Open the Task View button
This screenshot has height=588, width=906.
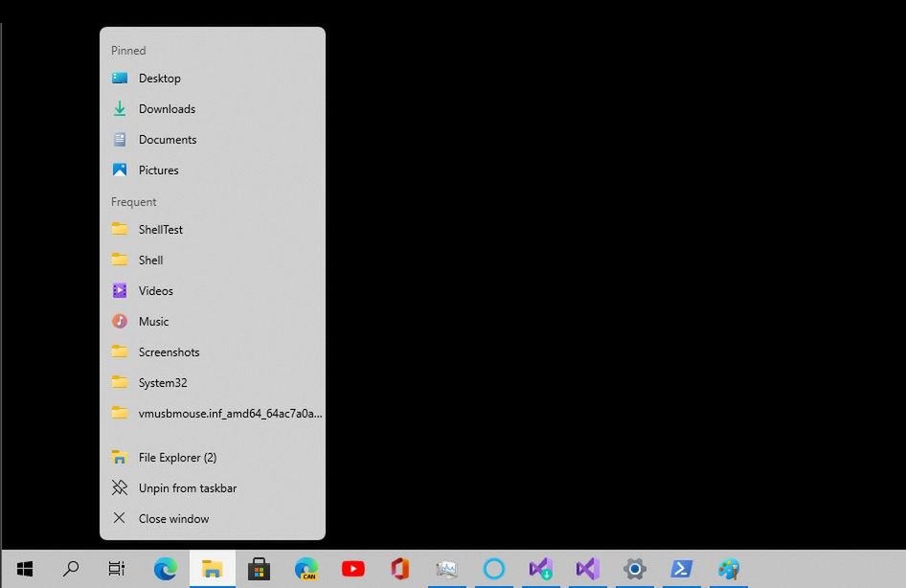pos(116,568)
